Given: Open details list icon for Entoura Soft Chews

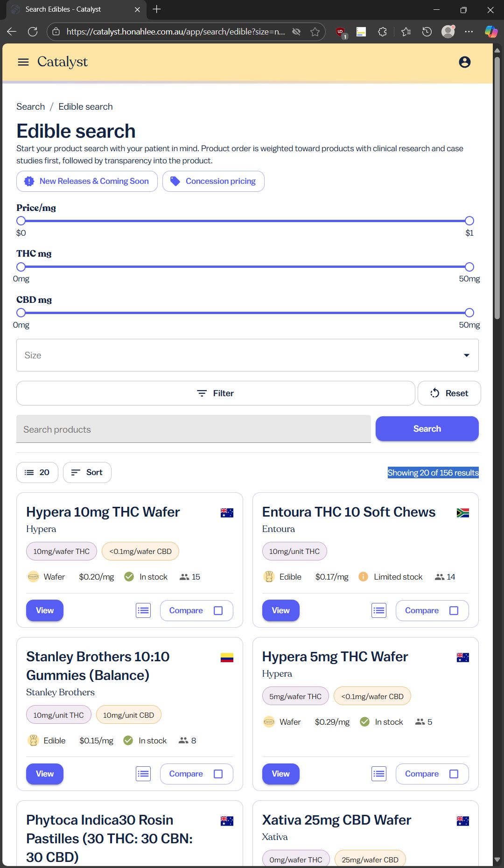Looking at the screenshot, I should click(379, 610).
